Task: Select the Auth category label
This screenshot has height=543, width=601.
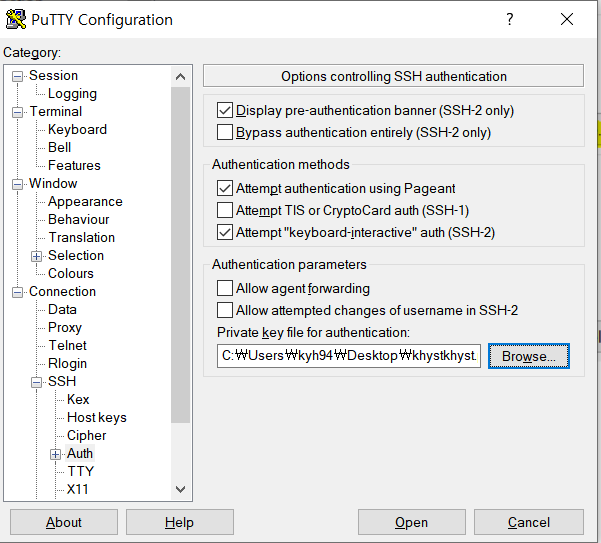Action: coord(80,453)
